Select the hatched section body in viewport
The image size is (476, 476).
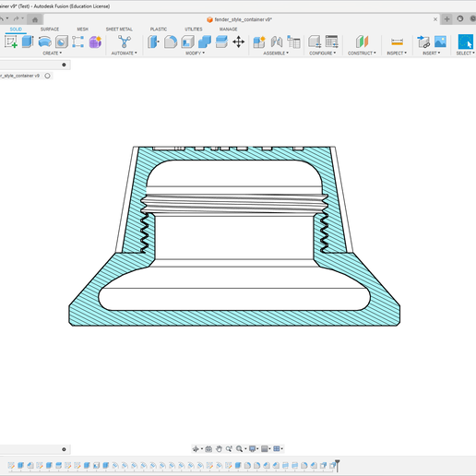[233, 318]
